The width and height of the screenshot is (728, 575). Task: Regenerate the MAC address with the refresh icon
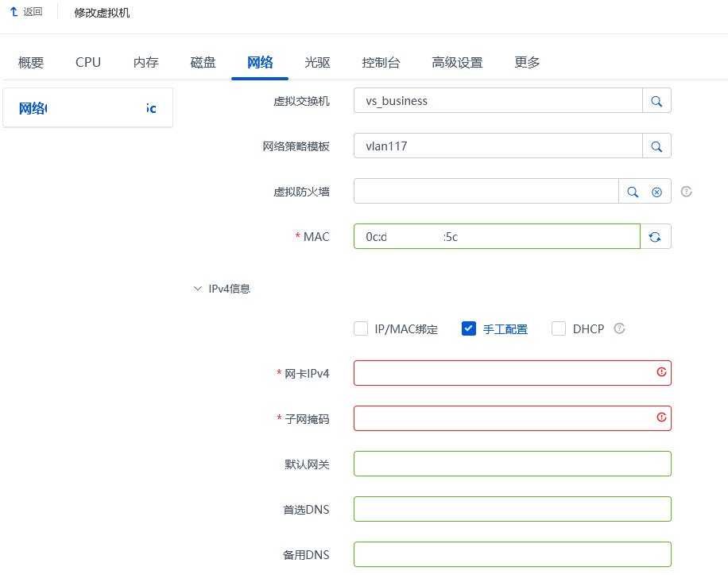[655, 237]
